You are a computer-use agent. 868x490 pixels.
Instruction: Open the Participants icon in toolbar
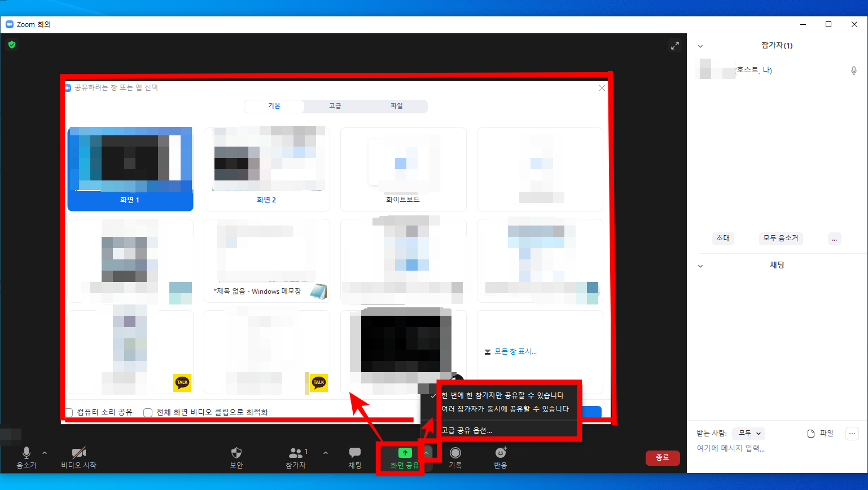(295, 452)
